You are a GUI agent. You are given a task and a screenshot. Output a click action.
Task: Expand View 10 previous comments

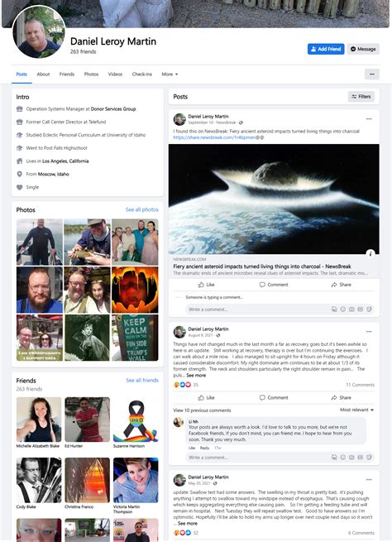pyautogui.click(x=202, y=410)
